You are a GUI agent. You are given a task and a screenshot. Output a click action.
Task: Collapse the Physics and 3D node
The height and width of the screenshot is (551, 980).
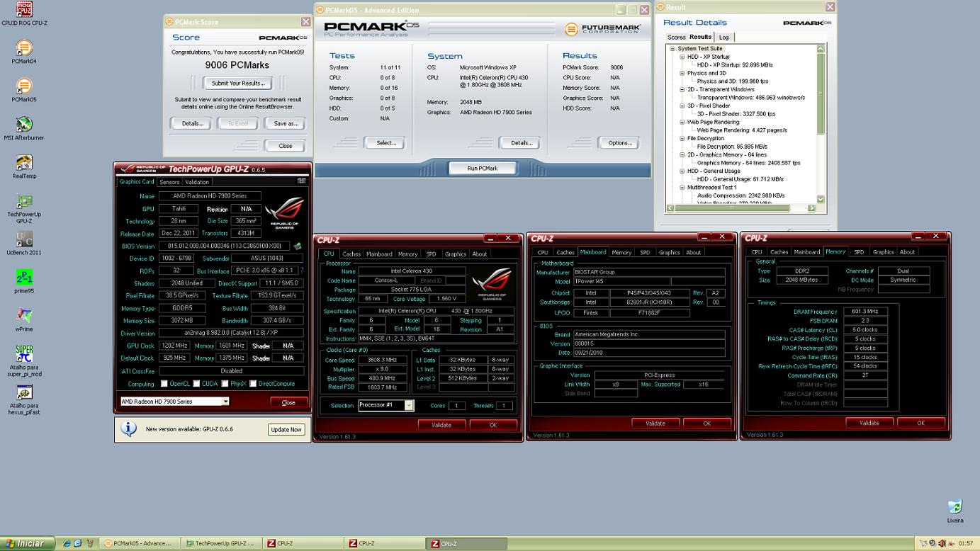(x=682, y=73)
